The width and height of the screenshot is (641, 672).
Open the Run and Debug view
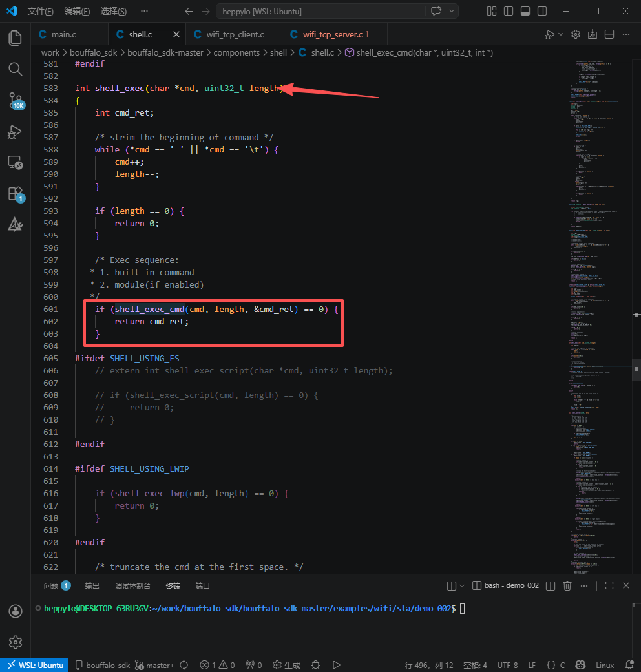click(x=15, y=132)
